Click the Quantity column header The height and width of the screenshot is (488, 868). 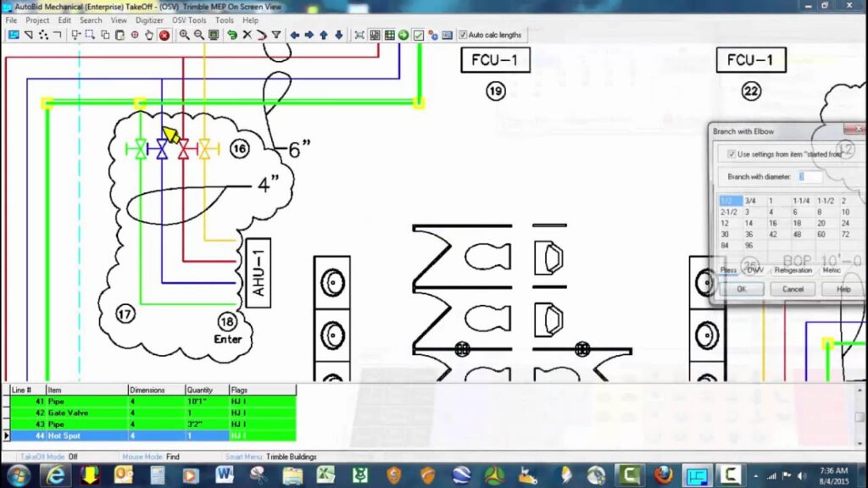[x=207, y=390]
